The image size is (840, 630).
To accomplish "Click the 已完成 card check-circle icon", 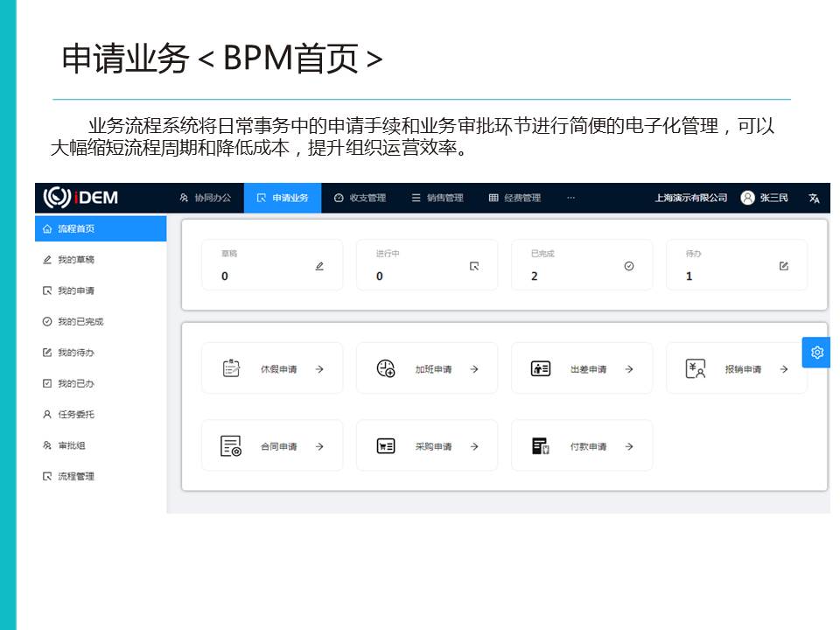I will point(628,266).
